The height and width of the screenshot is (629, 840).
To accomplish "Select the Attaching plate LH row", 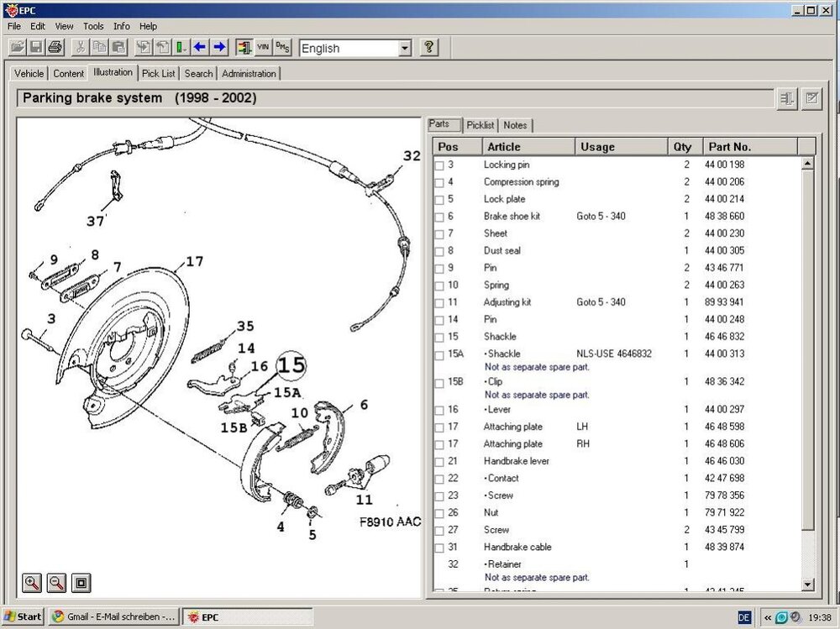I will pos(616,427).
